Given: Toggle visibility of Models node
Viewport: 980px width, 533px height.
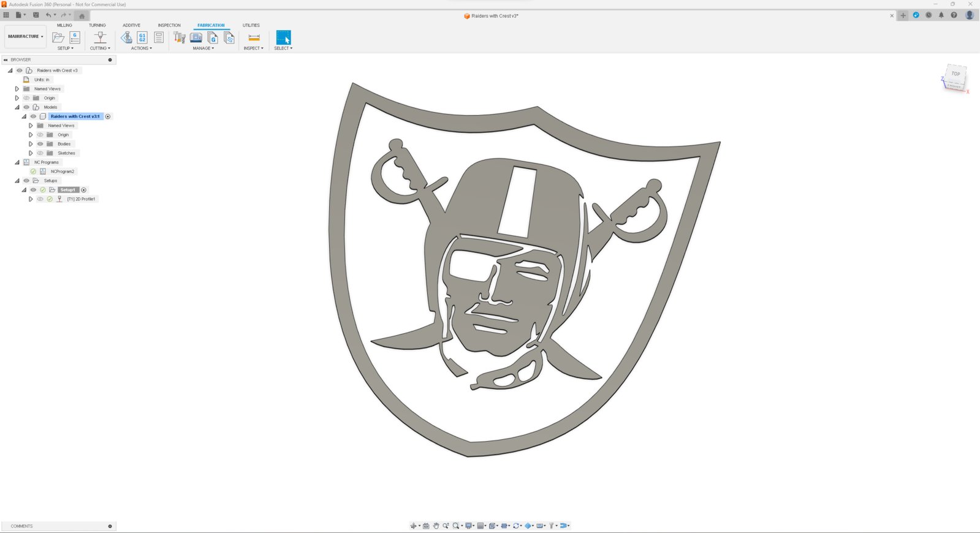Looking at the screenshot, I should 26,107.
